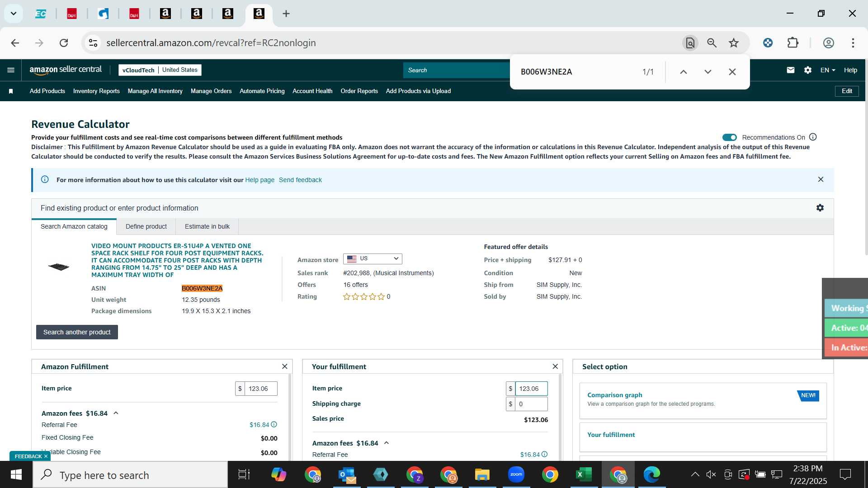Open the Video Mount Products title link
Image resolution: width=868 pixels, height=488 pixels.
coord(177,260)
